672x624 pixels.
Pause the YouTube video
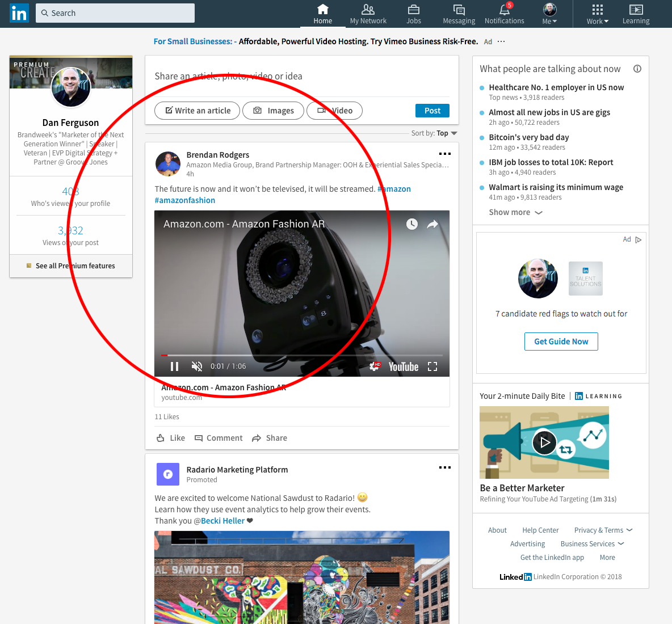click(x=174, y=366)
